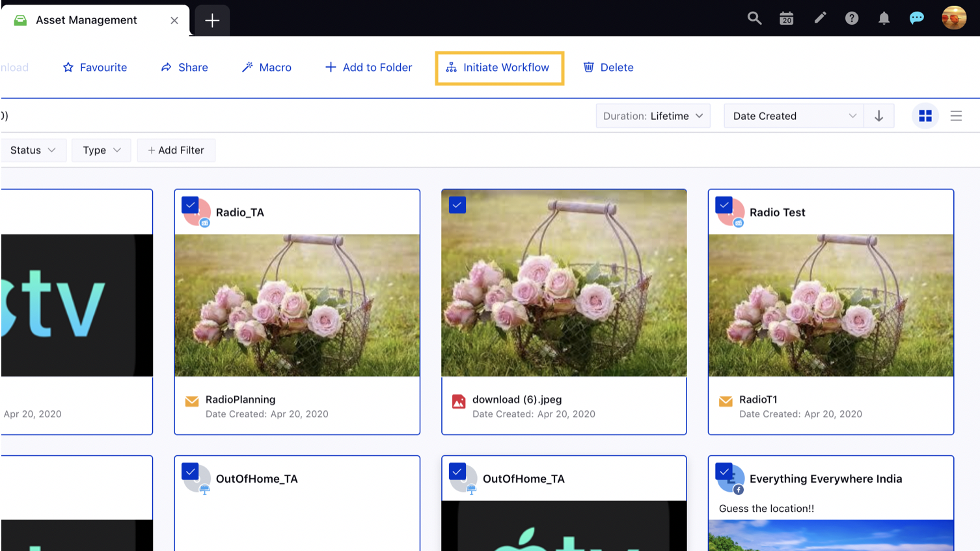Viewport: 980px width, 551px height.
Task: Click the download (6).jpeg file name
Action: (x=517, y=399)
